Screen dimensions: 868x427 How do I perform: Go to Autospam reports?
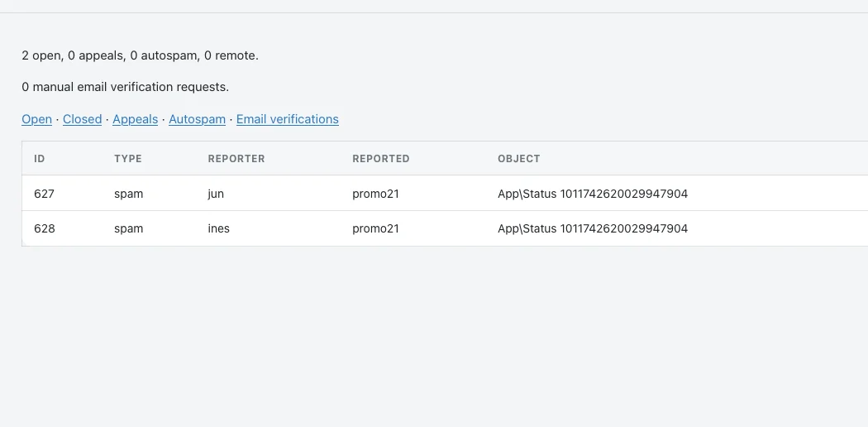197,119
